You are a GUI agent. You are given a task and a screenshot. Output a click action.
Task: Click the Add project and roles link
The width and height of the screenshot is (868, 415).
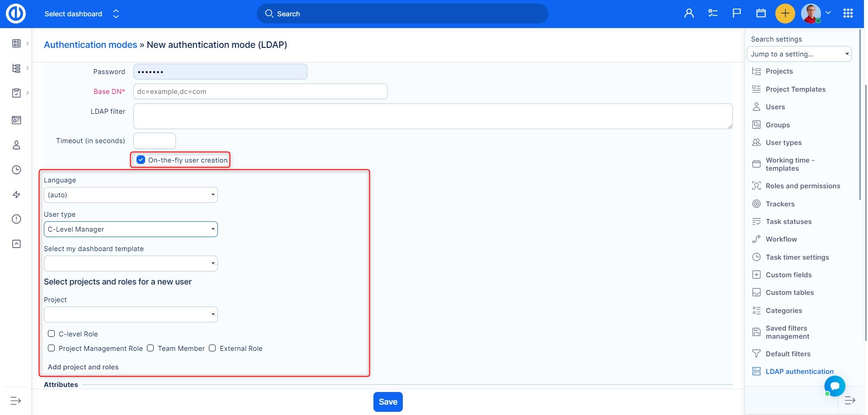(83, 367)
